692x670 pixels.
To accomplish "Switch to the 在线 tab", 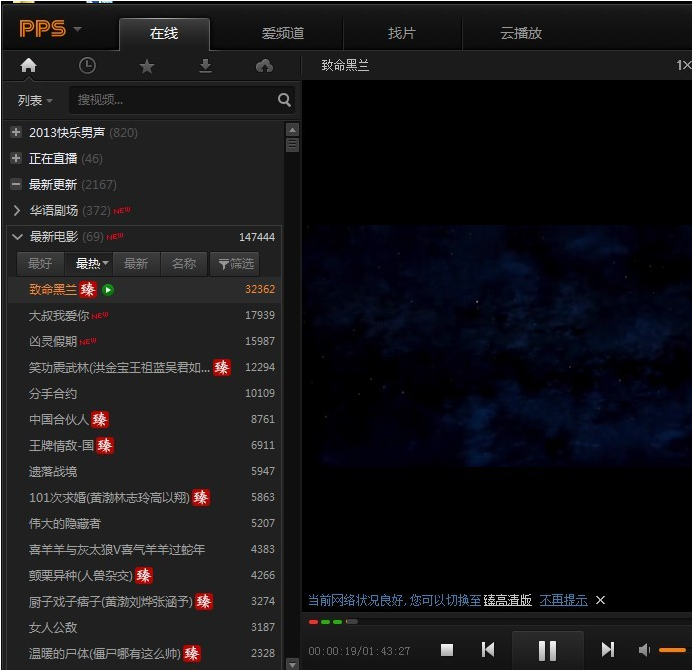I will (164, 33).
